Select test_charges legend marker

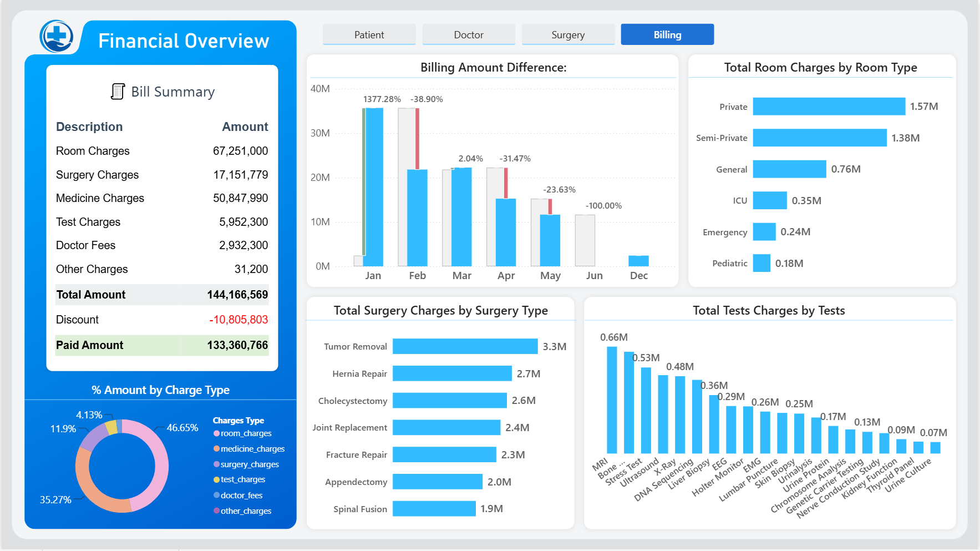point(217,479)
